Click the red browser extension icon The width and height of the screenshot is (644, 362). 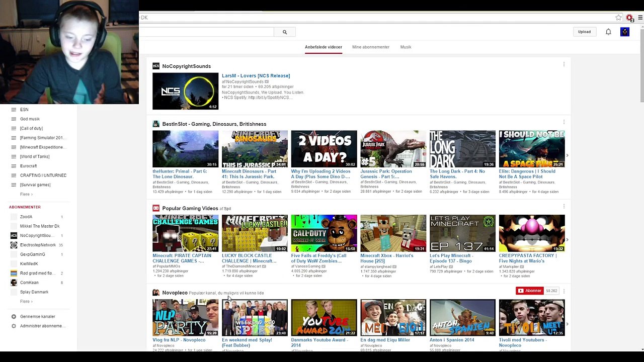coord(629,18)
